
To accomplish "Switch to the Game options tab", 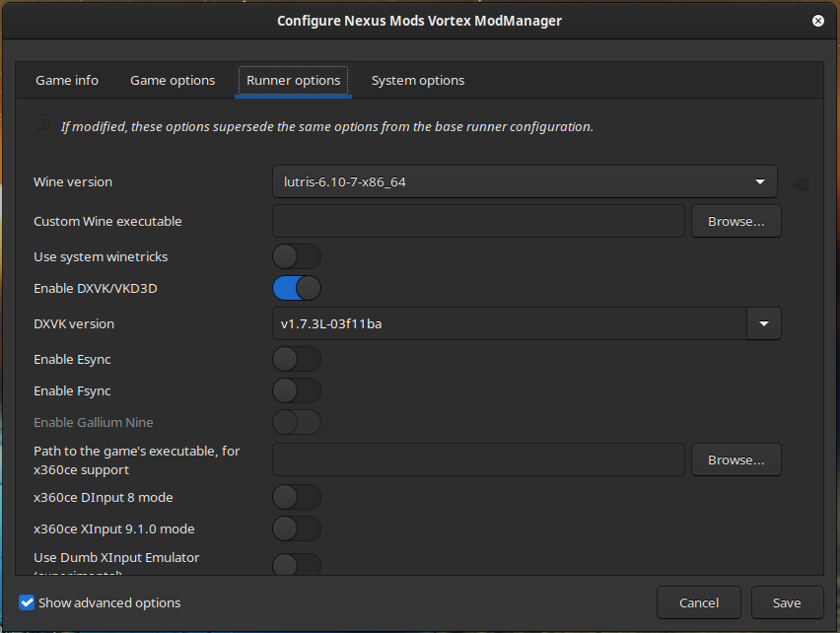I will click(x=173, y=80).
